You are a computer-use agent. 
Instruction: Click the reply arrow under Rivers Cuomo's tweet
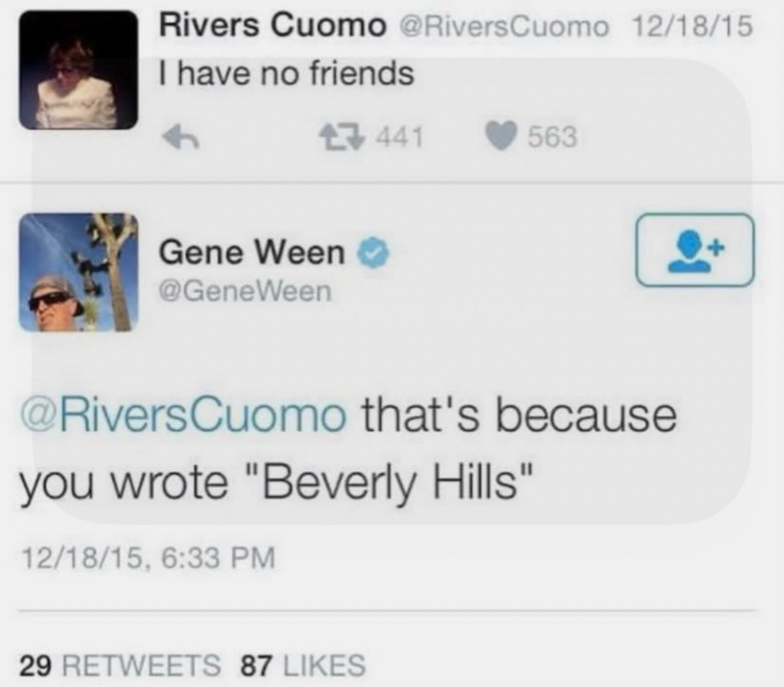click(181, 137)
